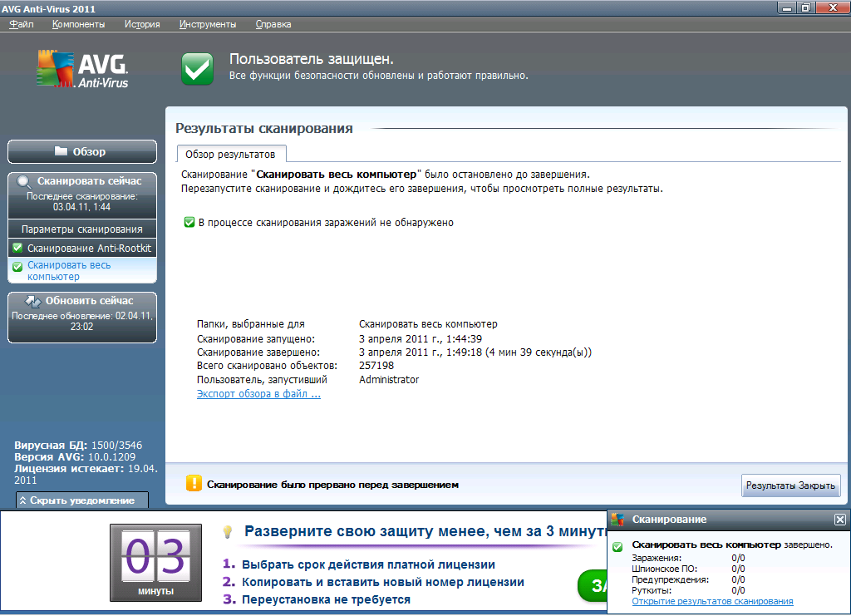Open the Компоненты menu
The image size is (851, 616).
tap(79, 24)
